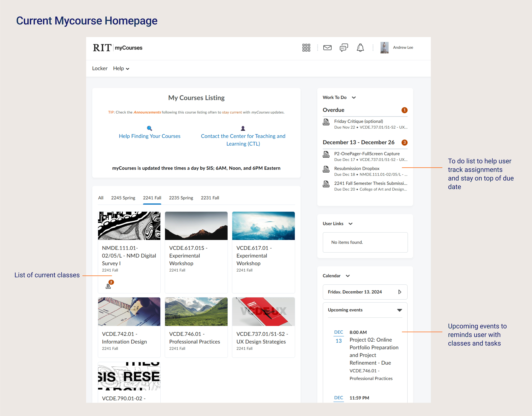Viewport: 532px width, 416px height.
Task: Open VCDE.617.01 Experimental Workshop clouds thumbnail
Action: point(263,226)
